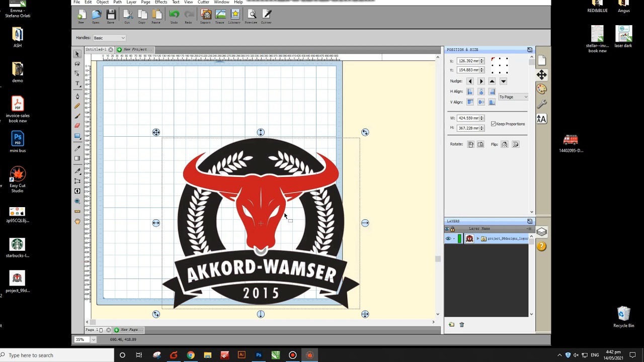Select the red Eraser tool
644x362 pixels.
pyautogui.click(x=77, y=126)
